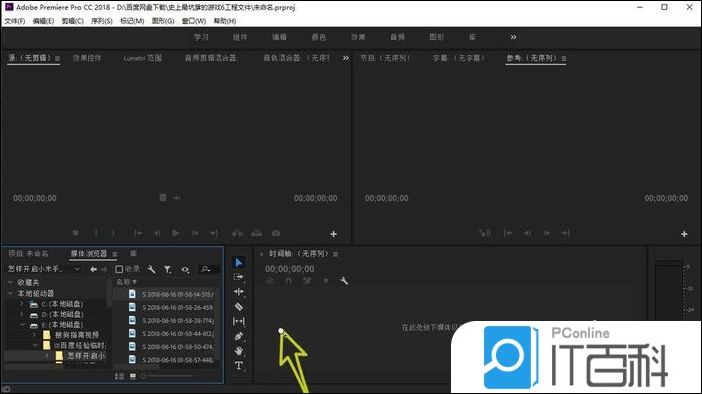
Task: Open source monitor button editor plus
Action: (334, 234)
